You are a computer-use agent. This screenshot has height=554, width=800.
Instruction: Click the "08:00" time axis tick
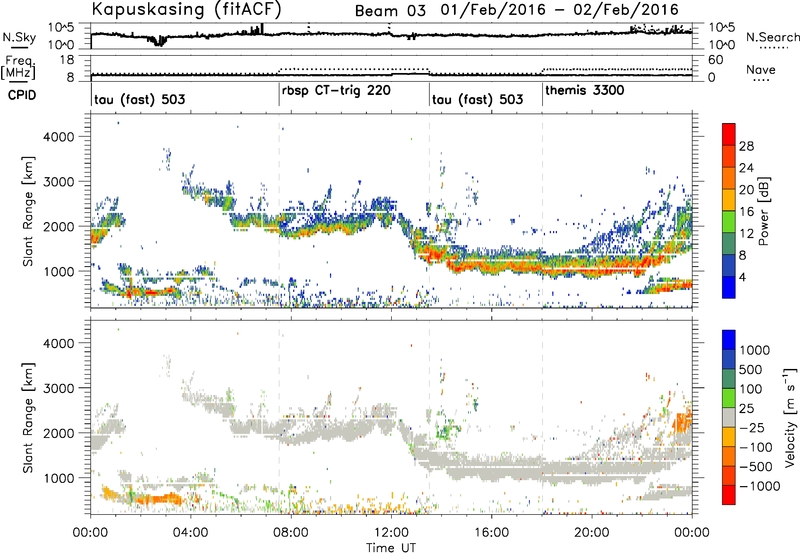click(x=291, y=533)
